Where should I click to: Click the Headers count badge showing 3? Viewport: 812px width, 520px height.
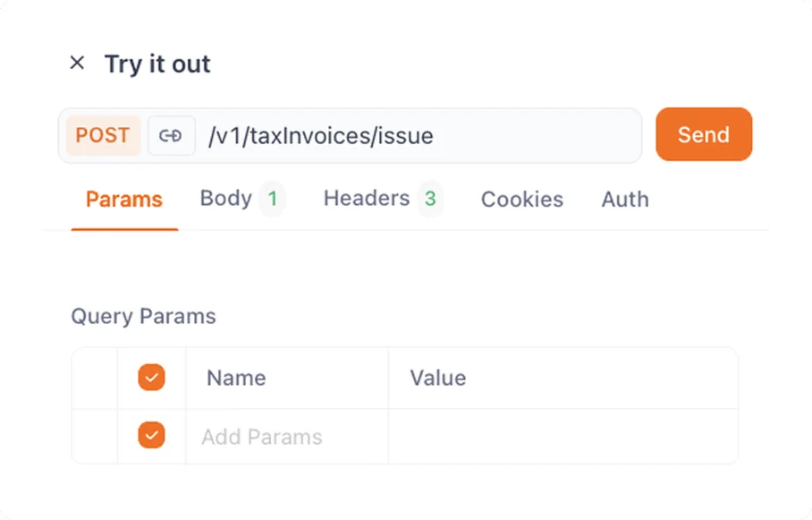coord(430,199)
